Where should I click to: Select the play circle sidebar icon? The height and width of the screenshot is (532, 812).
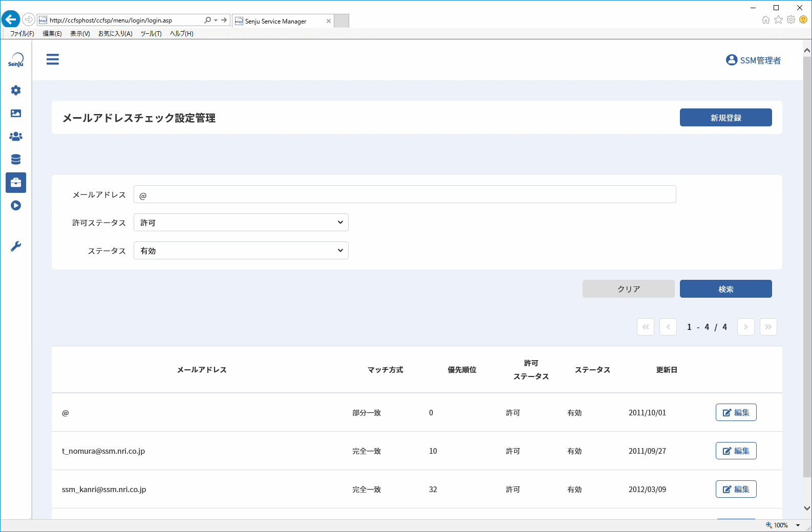coord(16,206)
